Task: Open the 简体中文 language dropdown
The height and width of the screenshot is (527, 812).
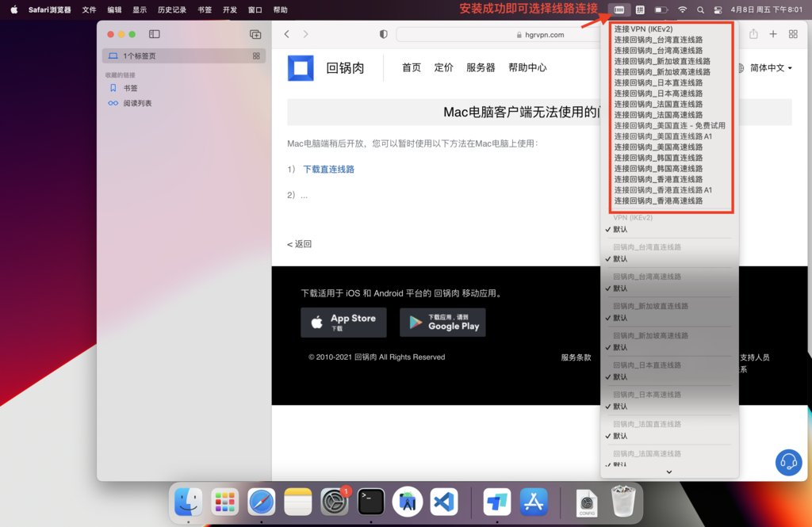Action: pos(765,68)
